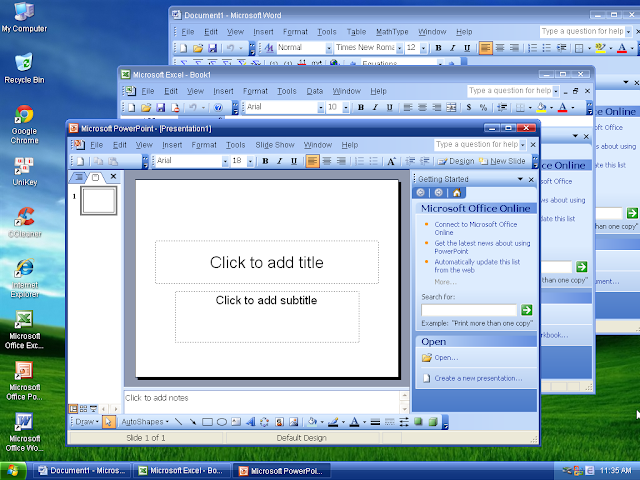Click the Save icon in the Excel toolbar
640x480 pixels.
point(160,107)
